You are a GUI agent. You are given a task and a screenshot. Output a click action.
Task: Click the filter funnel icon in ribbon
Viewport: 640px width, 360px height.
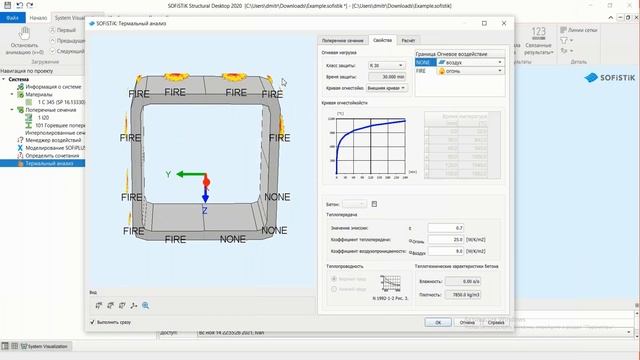pos(564,40)
